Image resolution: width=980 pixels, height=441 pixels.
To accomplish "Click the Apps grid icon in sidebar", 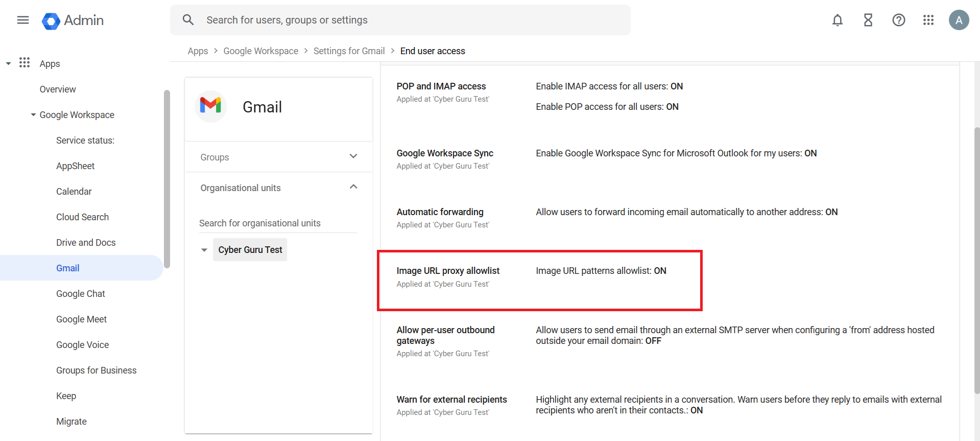I will pyautogui.click(x=25, y=63).
